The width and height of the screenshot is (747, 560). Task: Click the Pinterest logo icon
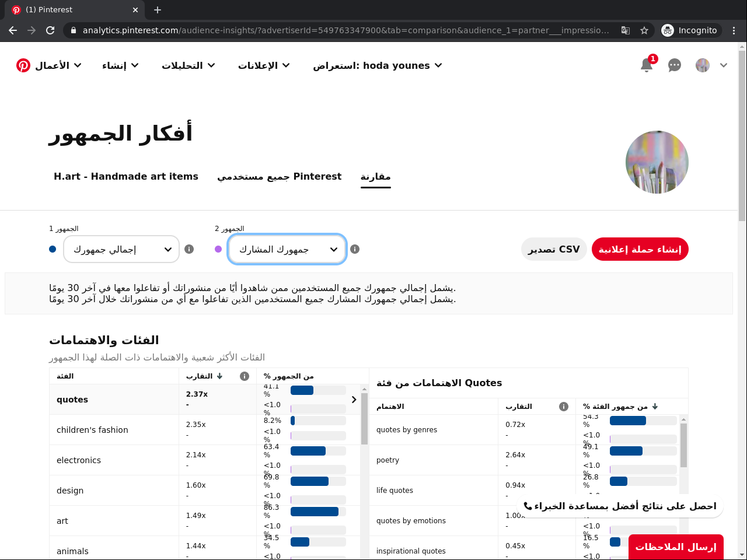(23, 65)
